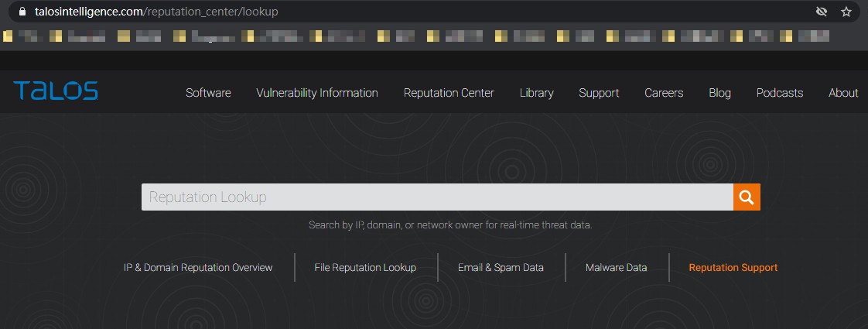The image size is (868, 329).
Task: Open Email & Spam Data
Action: 501,268
